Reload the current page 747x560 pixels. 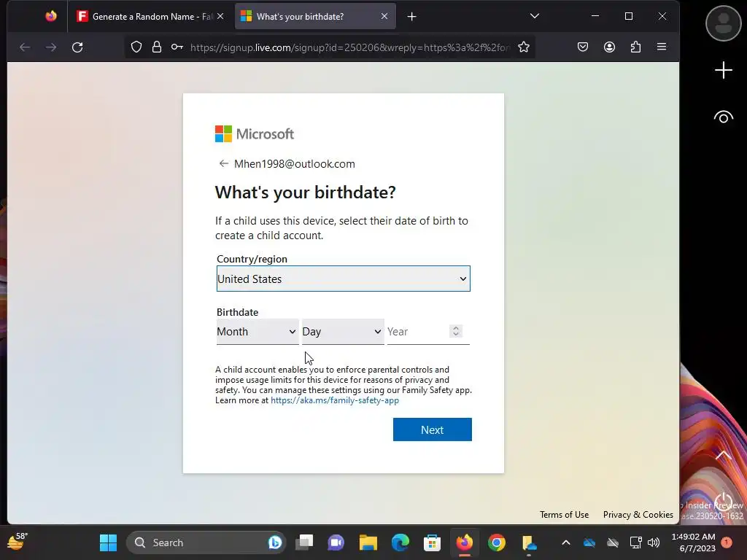pos(77,47)
